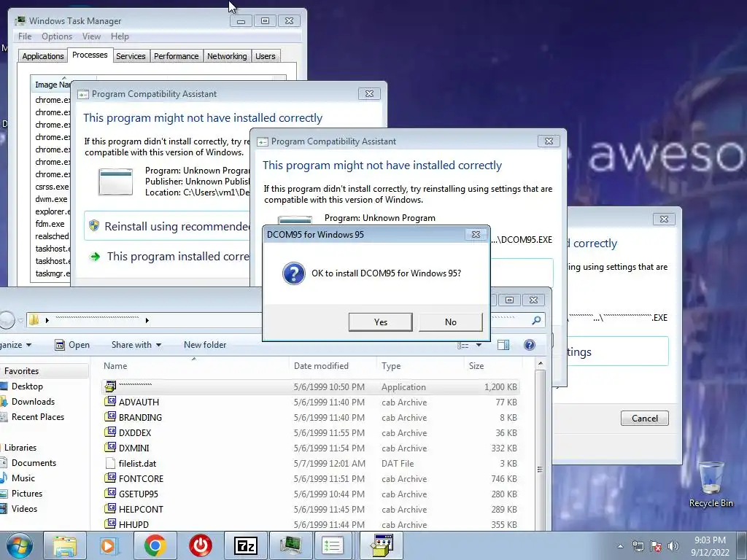Open 7-Zip from the taskbar

[x=245, y=545]
